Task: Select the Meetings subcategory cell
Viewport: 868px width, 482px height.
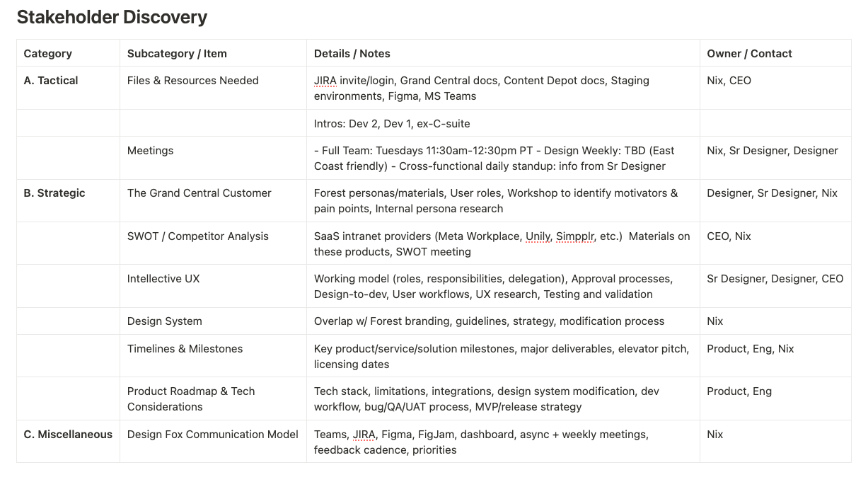Action: pyautogui.click(x=214, y=158)
